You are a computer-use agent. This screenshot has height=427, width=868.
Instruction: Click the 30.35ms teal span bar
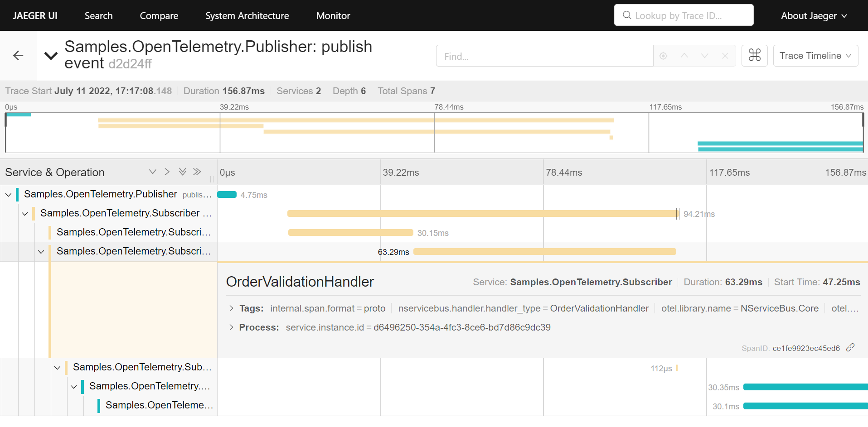[805, 387]
